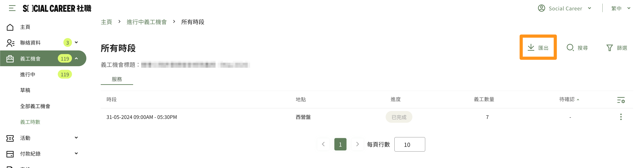Follow the 進行中義工機會 breadcrumb link
The image size is (644, 168).
147,22
